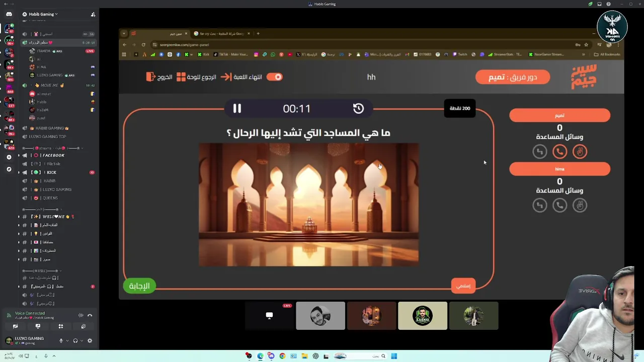Viewport: 644px width, 362px height.
Task: Open Discord user settings gear
Action: 90,340
